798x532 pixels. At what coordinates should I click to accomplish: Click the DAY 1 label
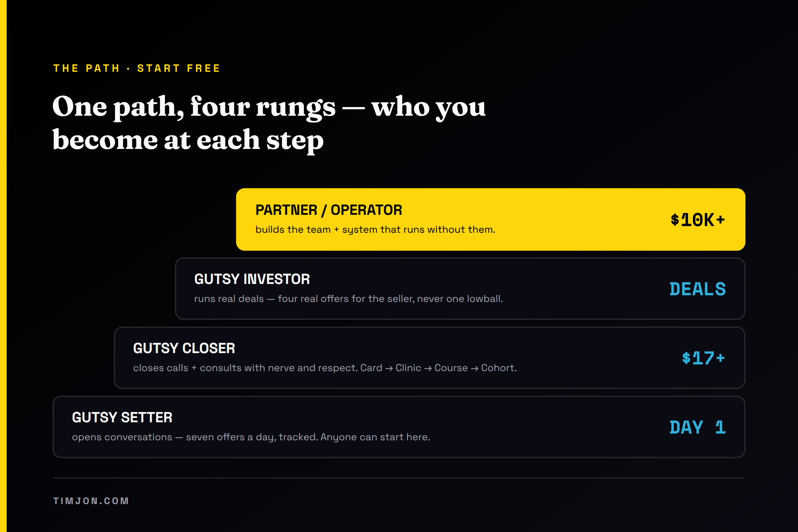point(698,428)
